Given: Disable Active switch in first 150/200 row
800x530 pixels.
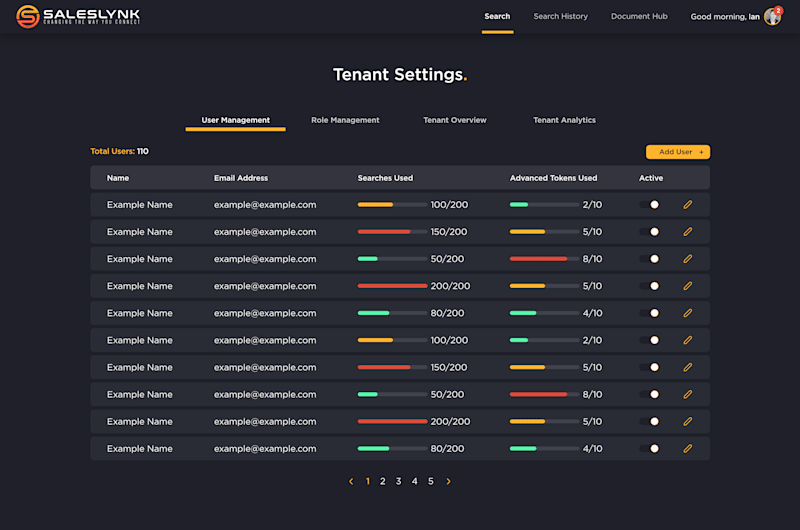Looking at the screenshot, I should (x=649, y=232).
